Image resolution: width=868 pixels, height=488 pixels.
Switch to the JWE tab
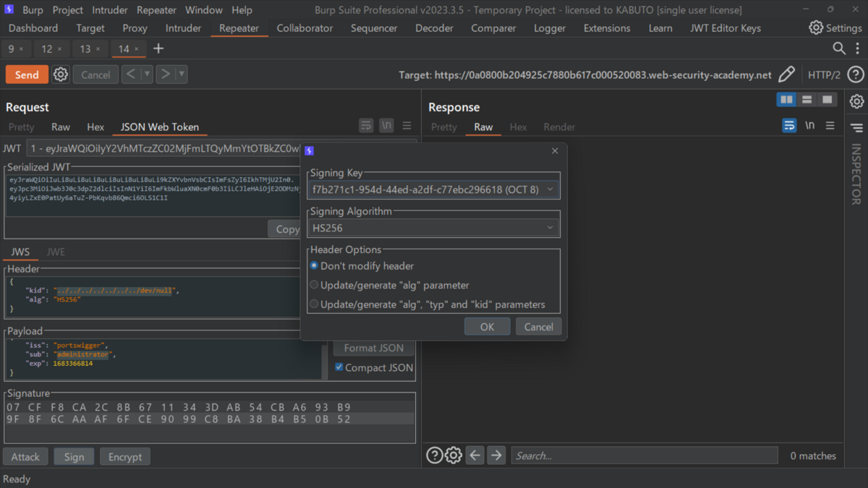tap(56, 252)
